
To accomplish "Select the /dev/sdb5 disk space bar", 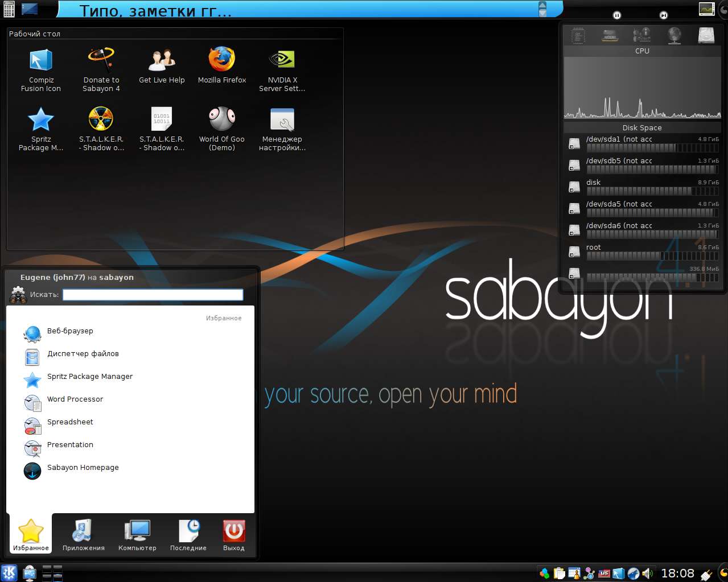I will [653, 170].
